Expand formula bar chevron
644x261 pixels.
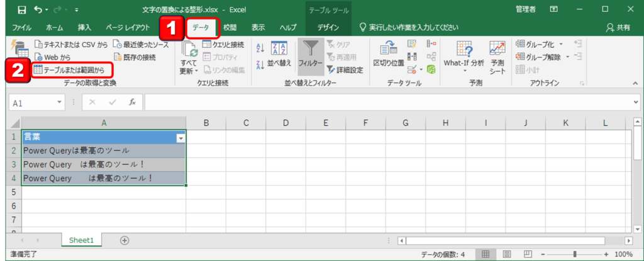pyautogui.click(x=636, y=103)
